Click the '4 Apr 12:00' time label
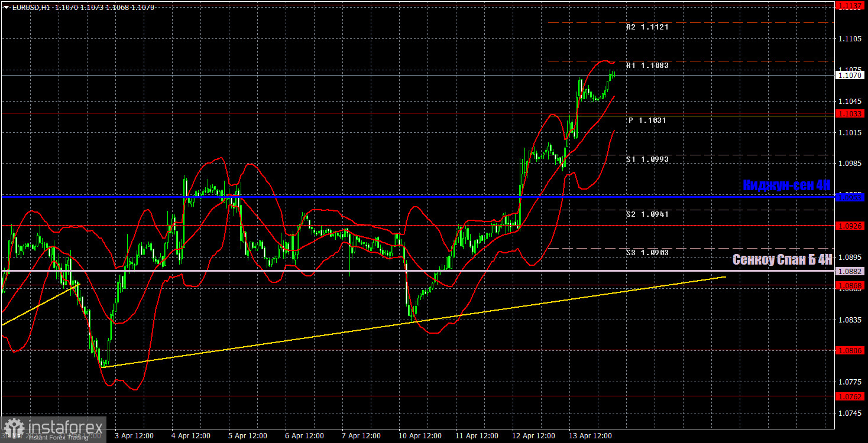Image resolution: width=868 pixels, height=443 pixels. (x=191, y=436)
